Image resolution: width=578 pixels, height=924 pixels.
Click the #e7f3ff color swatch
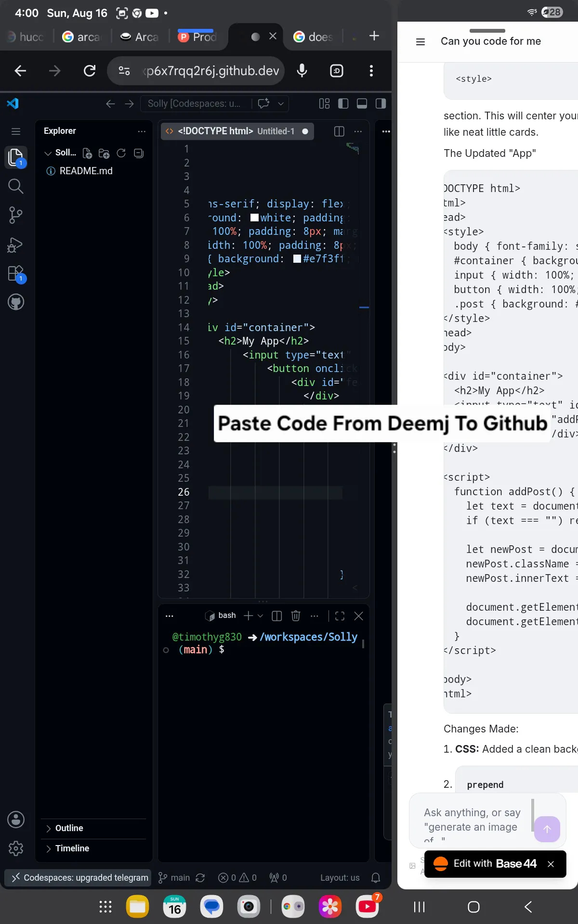click(x=297, y=259)
